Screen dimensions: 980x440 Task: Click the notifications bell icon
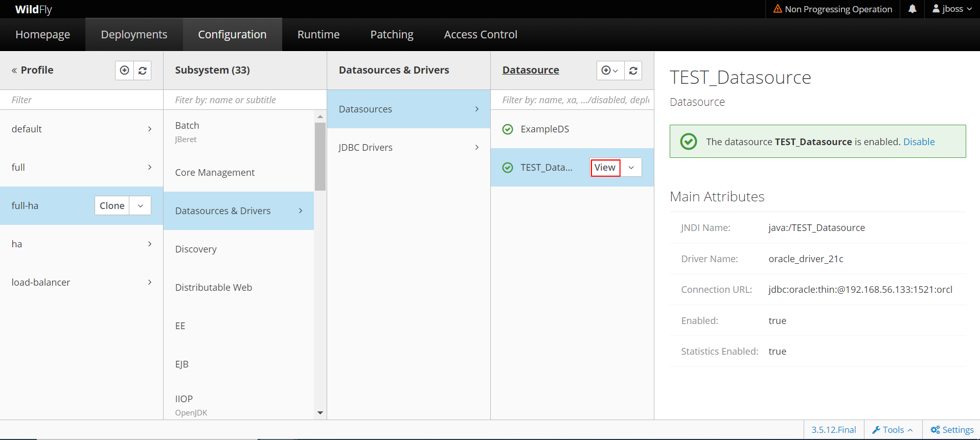coord(912,9)
